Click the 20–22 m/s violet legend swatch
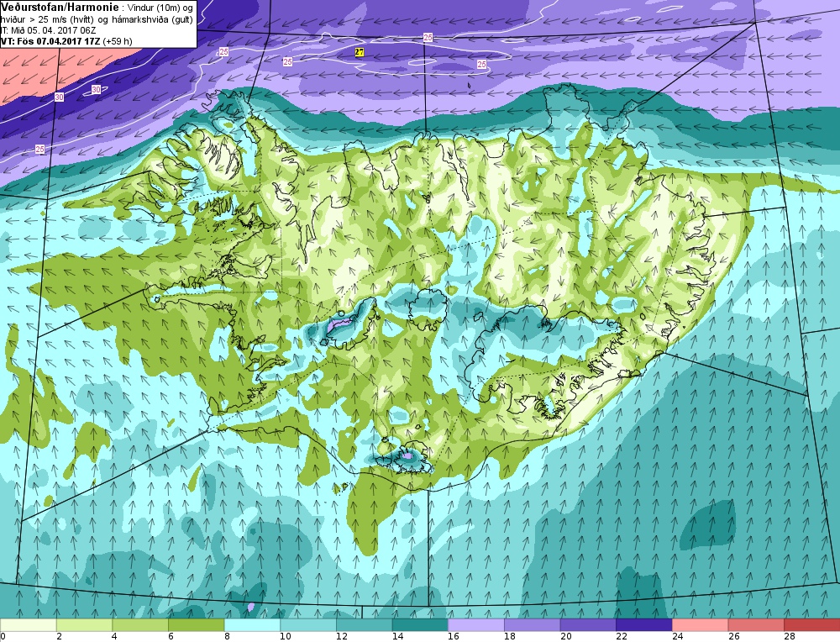This screenshot has height=642, width=840. pyautogui.click(x=588, y=625)
